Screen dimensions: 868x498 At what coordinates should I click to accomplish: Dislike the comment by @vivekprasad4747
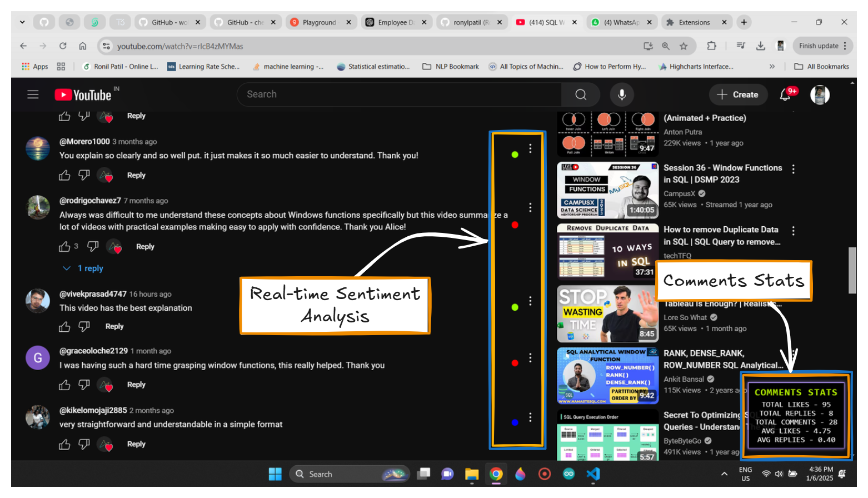pyautogui.click(x=84, y=327)
